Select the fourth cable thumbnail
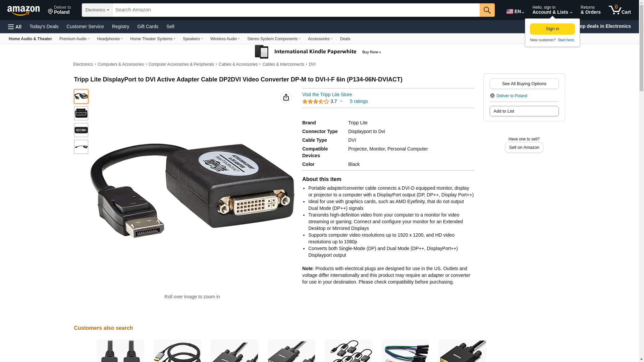The height and width of the screenshot is (362, 644). point(81,147)
